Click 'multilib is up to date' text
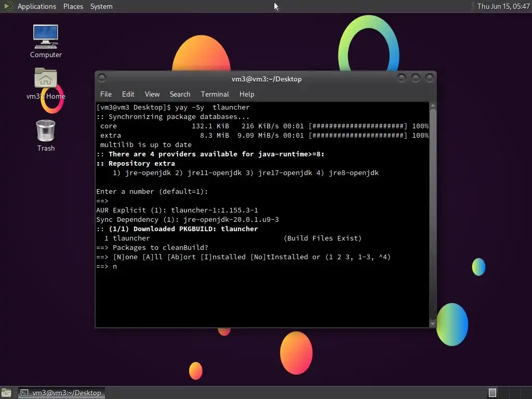The height and width of the screenshot is (399, 532). [146, 144]
